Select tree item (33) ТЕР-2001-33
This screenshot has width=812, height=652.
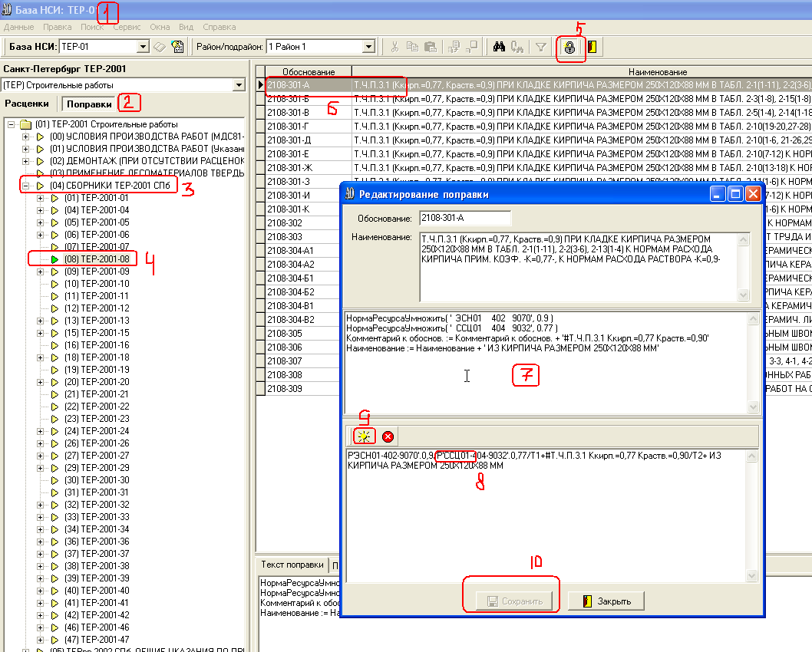pos(97,517)
